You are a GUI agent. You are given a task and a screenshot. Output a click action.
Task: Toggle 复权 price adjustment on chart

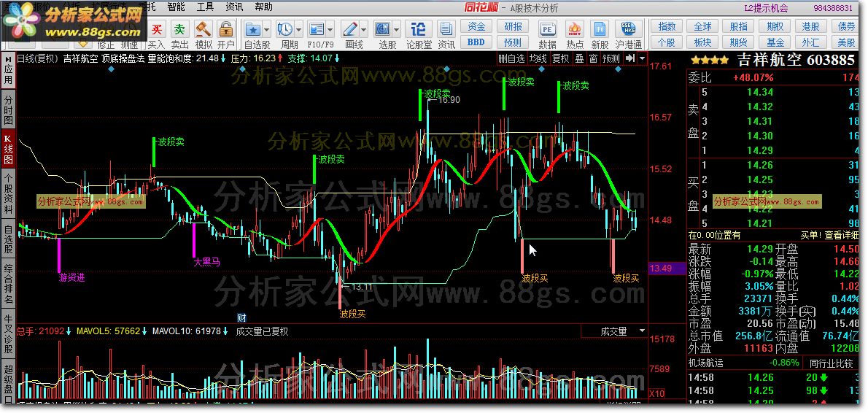tap(561, 58)
